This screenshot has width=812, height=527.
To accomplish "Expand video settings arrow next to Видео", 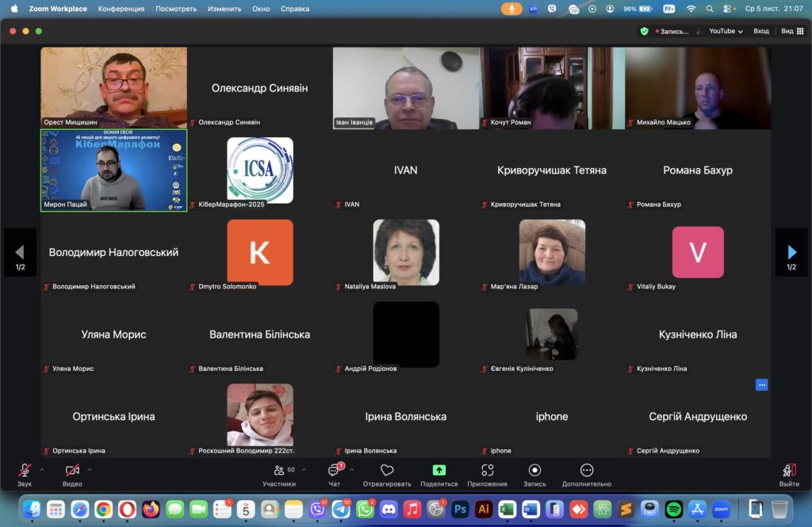I will [90, 469].
